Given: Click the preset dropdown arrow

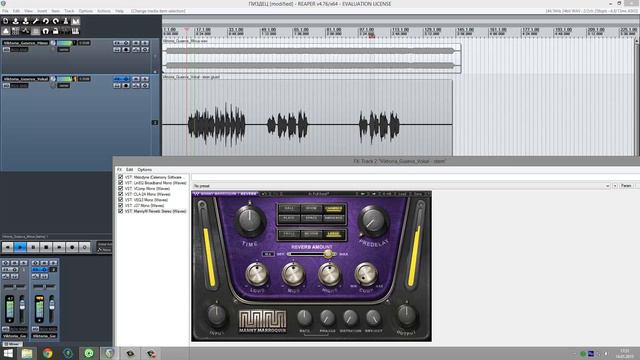Looking at the screenshot, I should pos(607,186).
